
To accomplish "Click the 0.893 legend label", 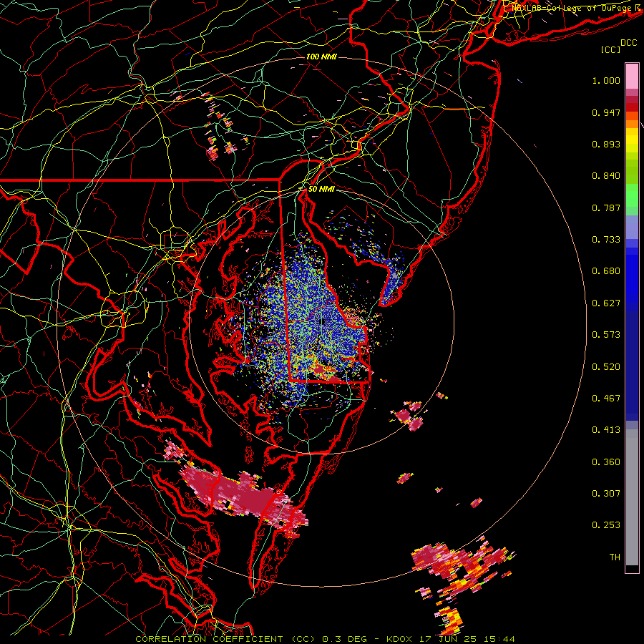I will pyautogui.click(x=606, y=144).
